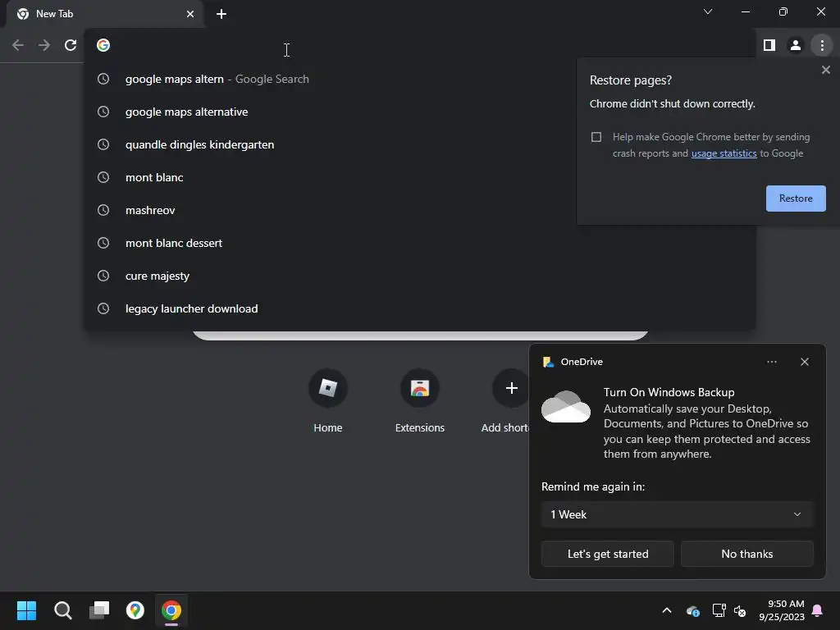Image resolution: width=840 pixels, height=630 pixels.
Task: Pick the mont blanc suggestion
Action: pos(420,177)
